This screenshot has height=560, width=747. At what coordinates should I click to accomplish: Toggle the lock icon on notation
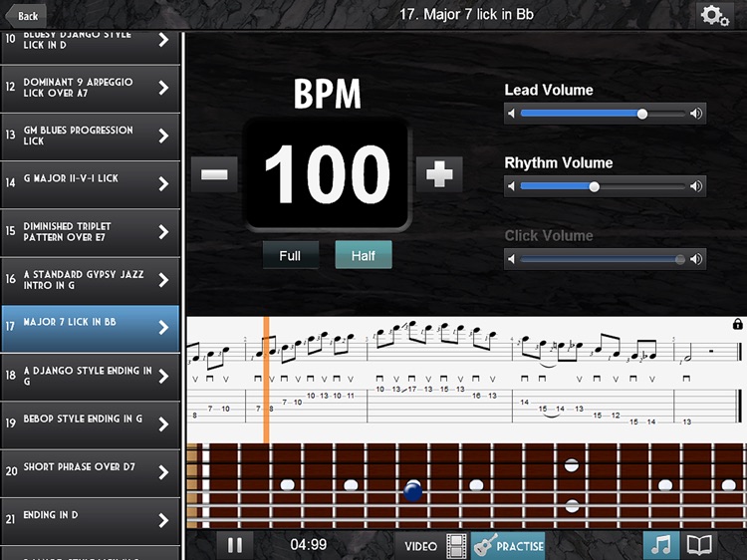pos(737,325)
